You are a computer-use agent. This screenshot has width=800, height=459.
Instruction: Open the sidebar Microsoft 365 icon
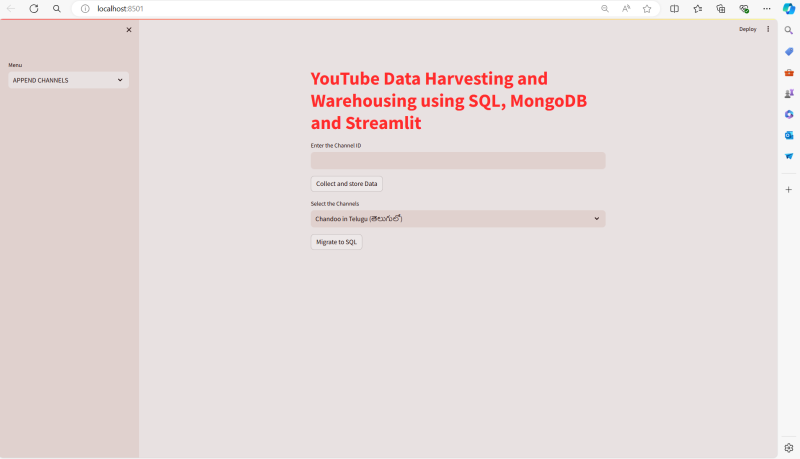coord(789,114)
